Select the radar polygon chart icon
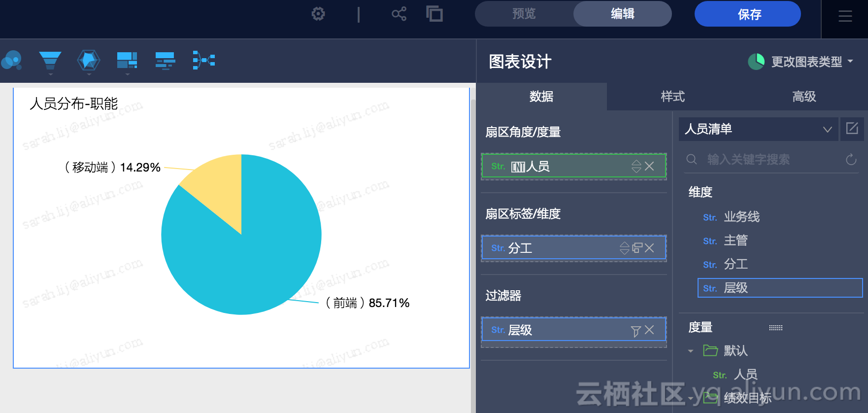The image size is (868, 413). point(89,61)
